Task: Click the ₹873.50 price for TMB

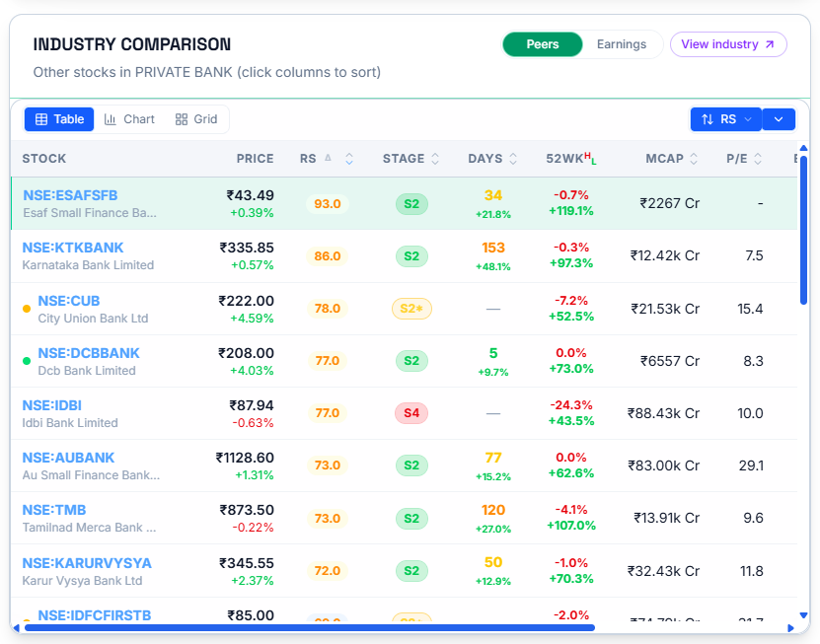Action: click(247, 510)
